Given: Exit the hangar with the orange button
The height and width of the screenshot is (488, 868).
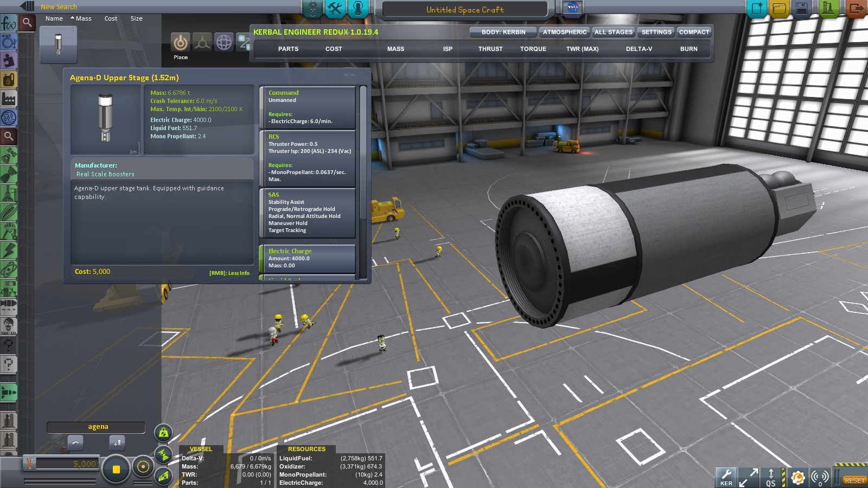Looking at the screenshot, I should [855, 9].
